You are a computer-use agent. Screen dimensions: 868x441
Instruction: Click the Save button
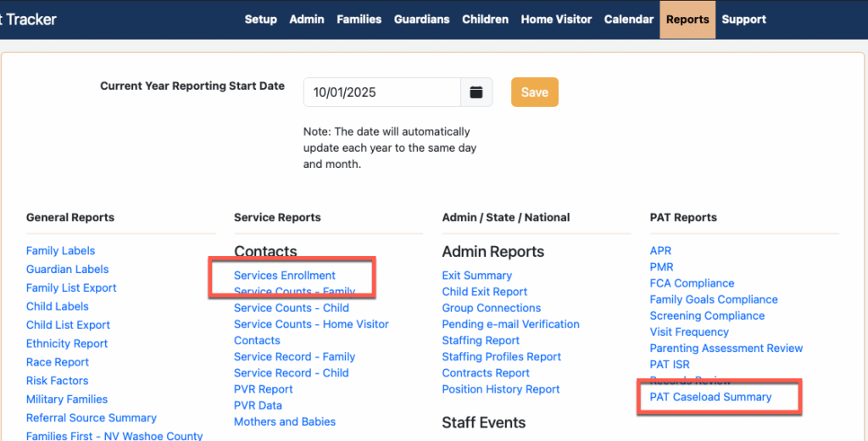point(534,92)
